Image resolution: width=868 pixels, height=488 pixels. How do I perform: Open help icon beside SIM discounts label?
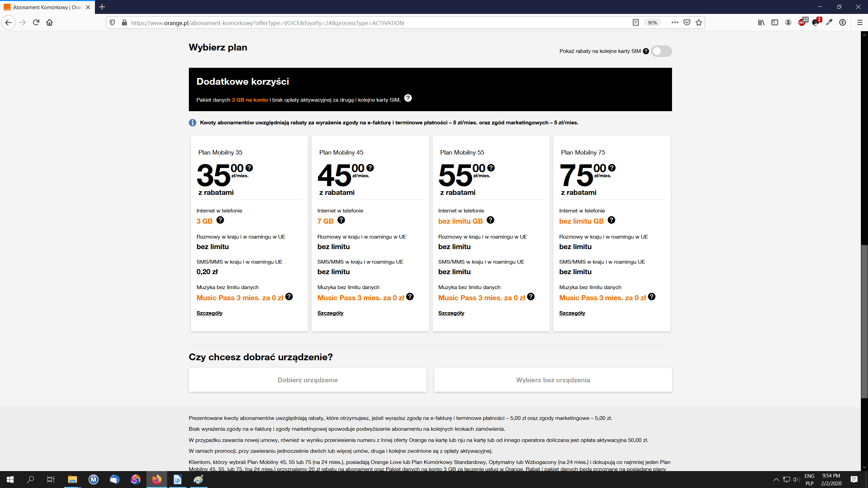click(646, 51)
